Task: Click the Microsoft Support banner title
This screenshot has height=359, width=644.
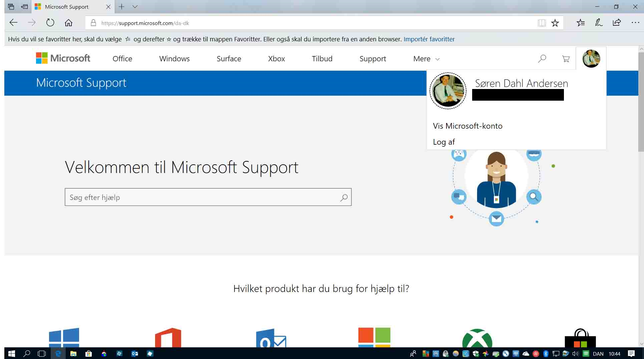Action: click(x=81, y=83)
